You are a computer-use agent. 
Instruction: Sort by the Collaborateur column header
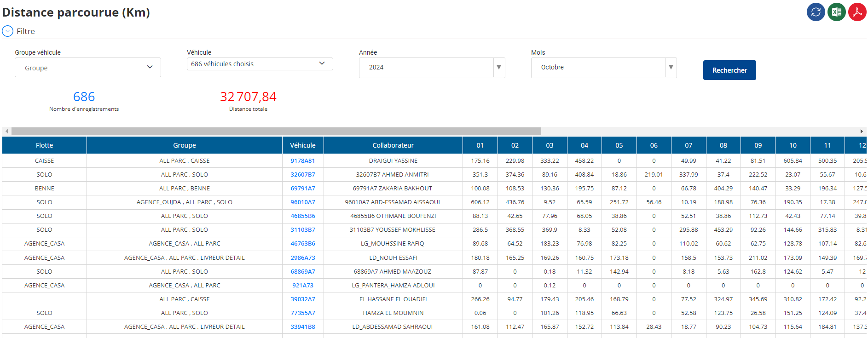(x=393, y=145)
